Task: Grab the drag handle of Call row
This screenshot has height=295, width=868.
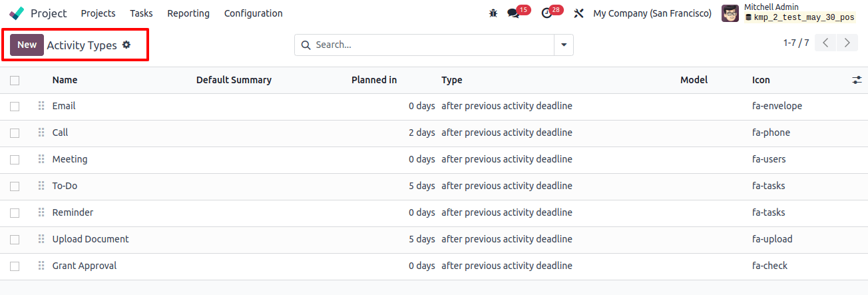Action: click(x=41, y=133)
